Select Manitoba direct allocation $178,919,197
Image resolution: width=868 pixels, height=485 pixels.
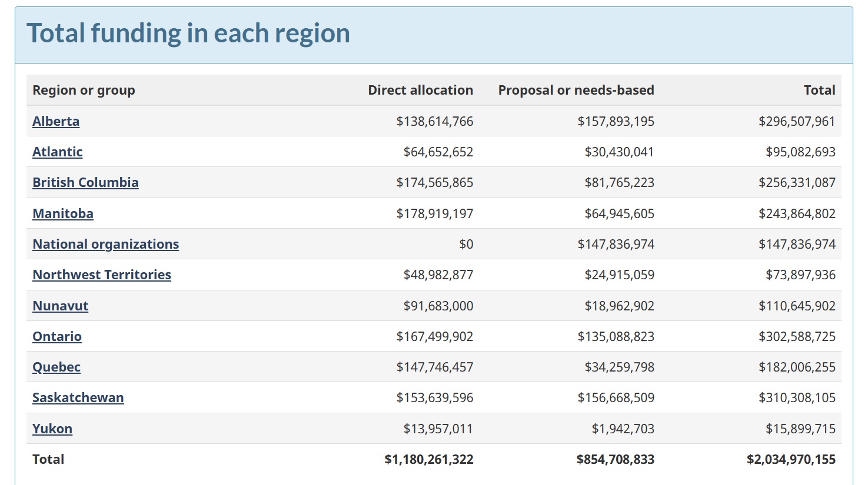pyautogui.click(x=434, y=213)
